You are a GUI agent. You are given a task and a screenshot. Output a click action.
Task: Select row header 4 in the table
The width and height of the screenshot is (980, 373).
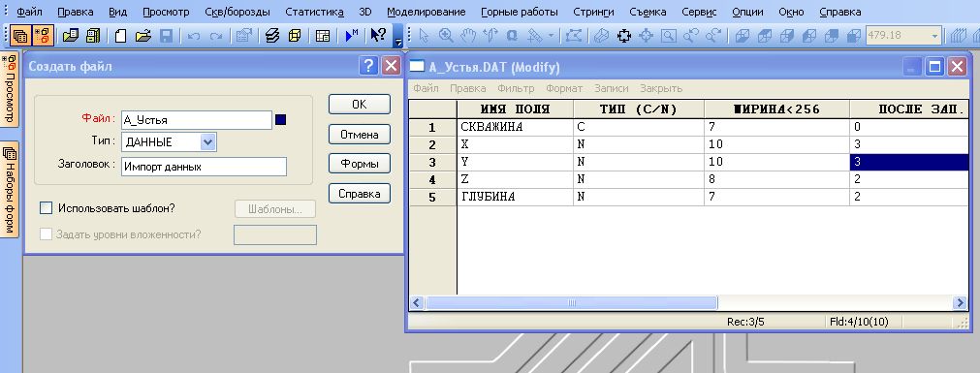(432, 179)
